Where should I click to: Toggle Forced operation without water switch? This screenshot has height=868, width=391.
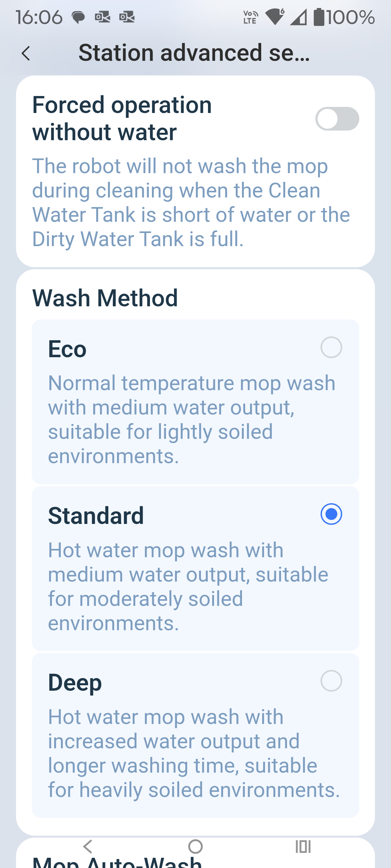(x=337, y=119)
